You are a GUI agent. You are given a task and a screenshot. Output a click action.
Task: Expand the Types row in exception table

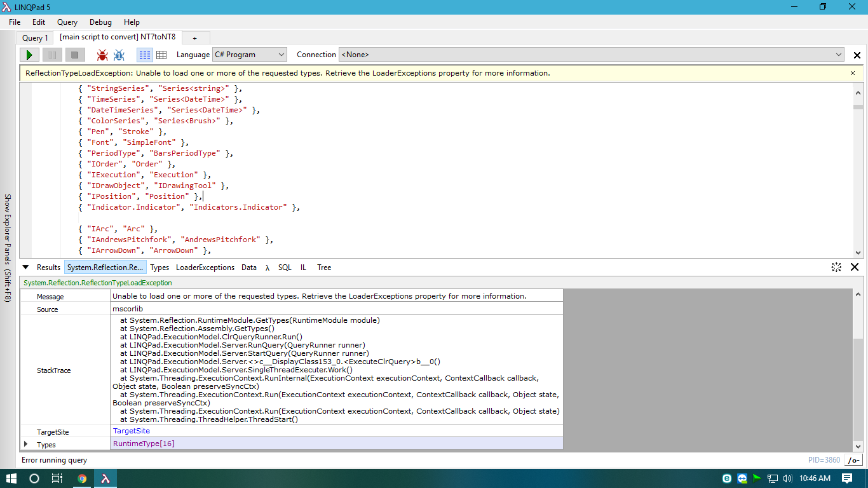click(26, 444)
